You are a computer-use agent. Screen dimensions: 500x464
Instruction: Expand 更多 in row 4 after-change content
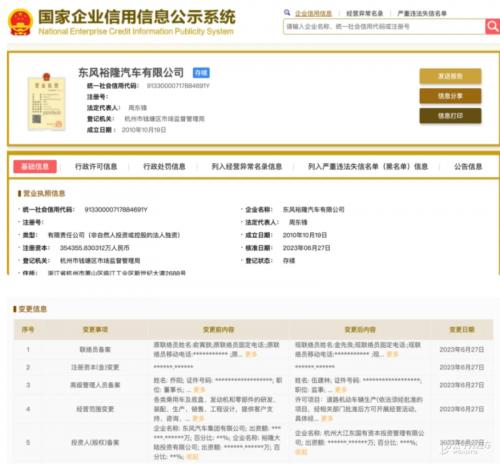(327, 418)
